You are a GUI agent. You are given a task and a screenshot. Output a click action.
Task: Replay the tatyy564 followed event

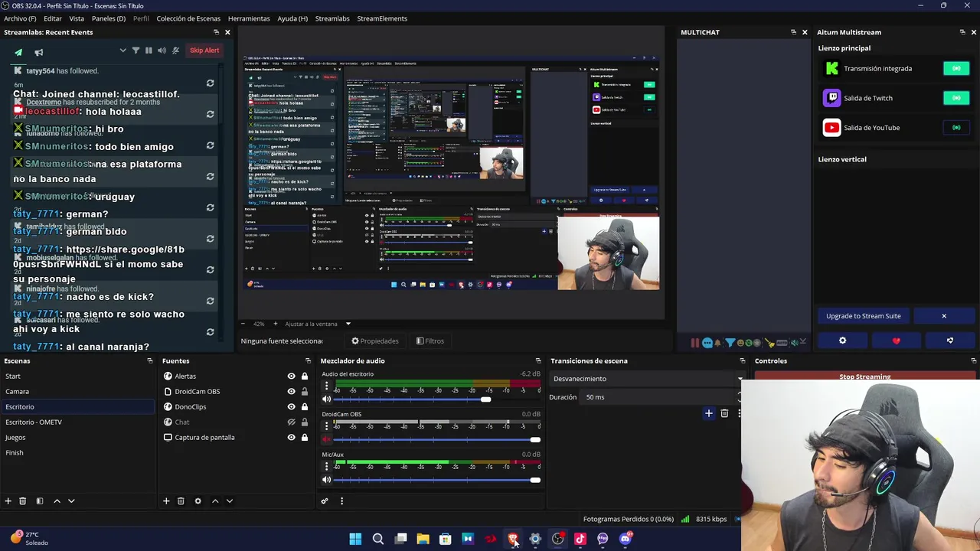(210, 83)
